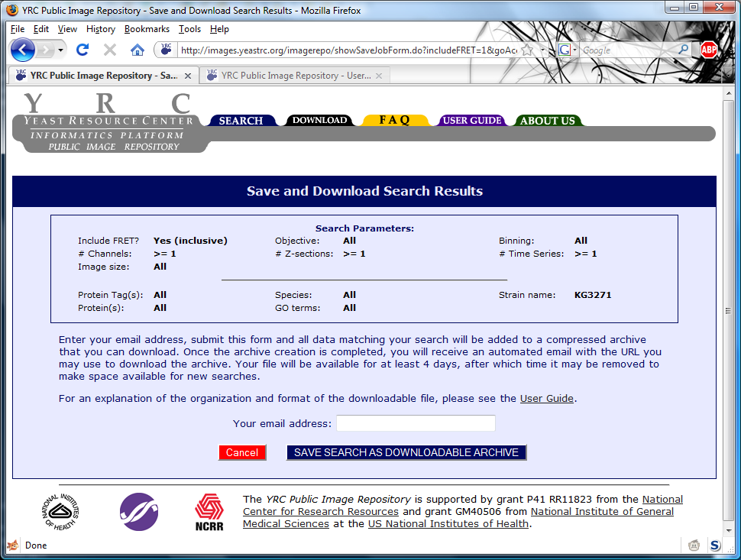Viewport: 741px width, 560px height.
Task: Go to the browser Home page icon
Action: tap(138, 50)
